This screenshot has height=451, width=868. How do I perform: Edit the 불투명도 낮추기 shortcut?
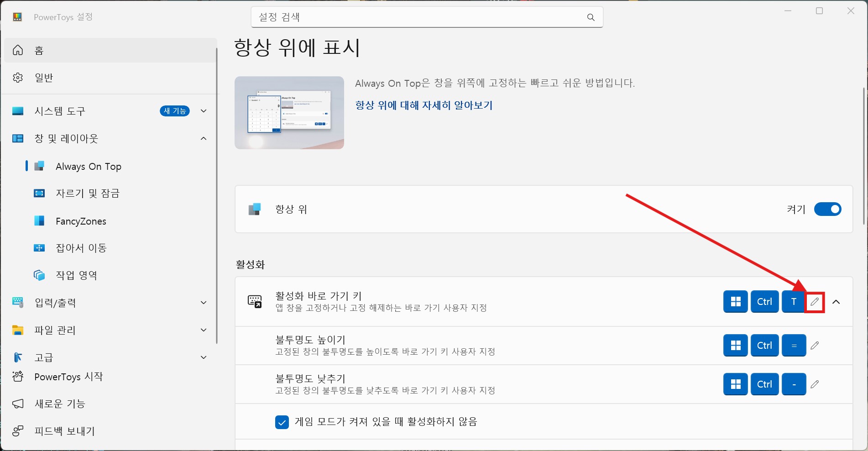[815, 384]
